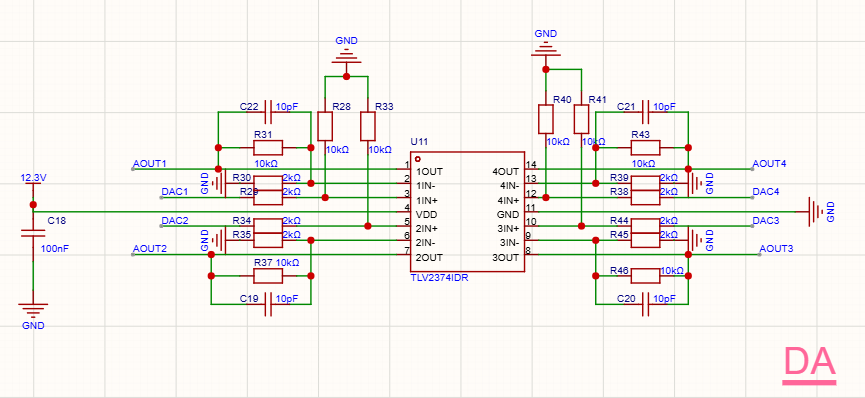This screenshot has height=398, width=865.
Task: Select resistor R29 symbol
Action: tap(268, 197)
